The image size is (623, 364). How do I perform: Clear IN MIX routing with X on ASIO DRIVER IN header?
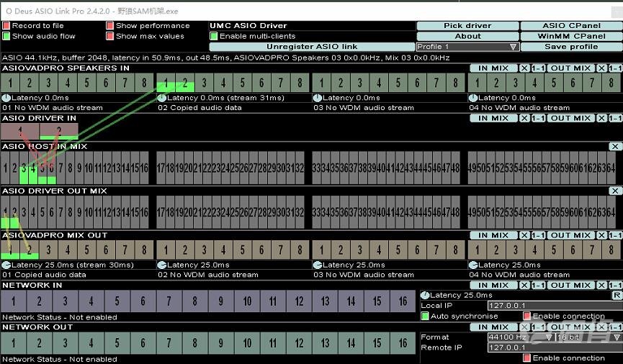(x=524, y=118)
